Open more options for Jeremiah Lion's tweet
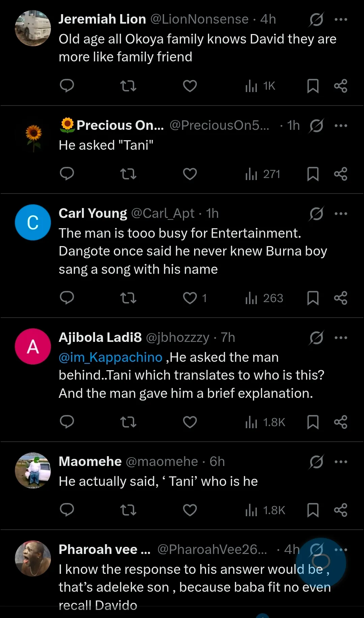 [x=341, y=20]
